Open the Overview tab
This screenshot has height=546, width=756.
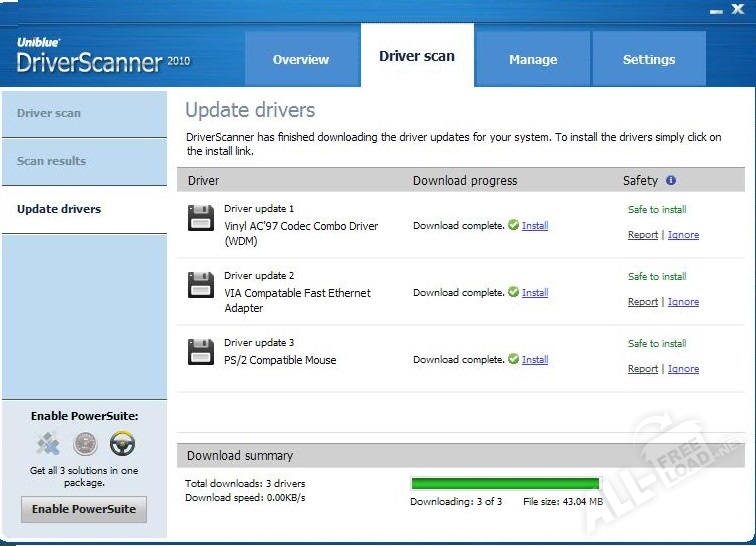coord(302,60)
